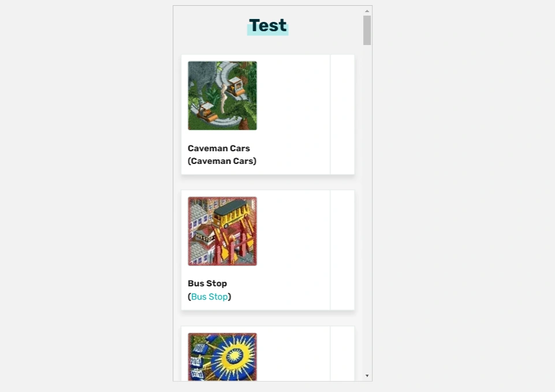555x392 pixels.
Task: Follow the teal Bus Stop link
Action: [210, 297]
